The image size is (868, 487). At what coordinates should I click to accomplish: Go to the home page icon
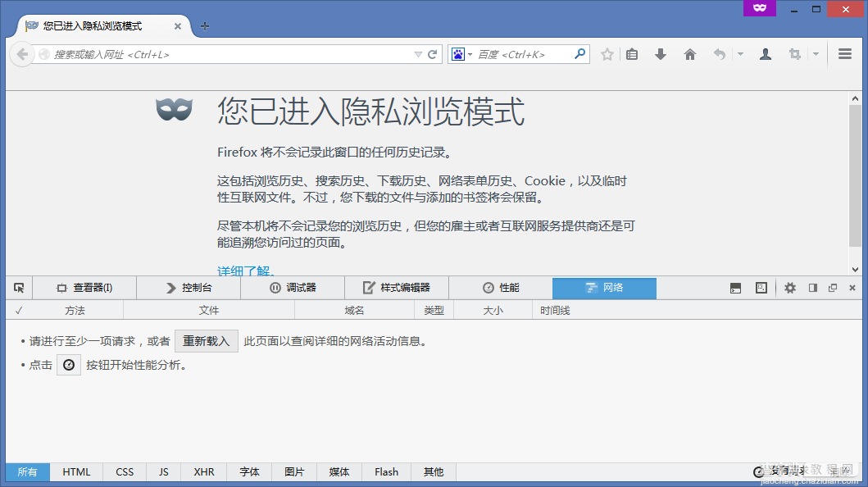[690, 54]
